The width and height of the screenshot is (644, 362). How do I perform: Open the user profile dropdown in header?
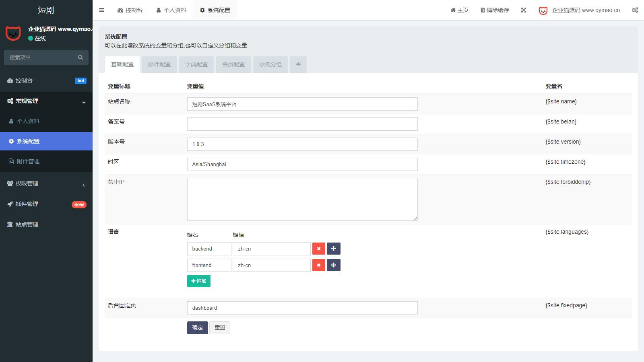(580, 10)
